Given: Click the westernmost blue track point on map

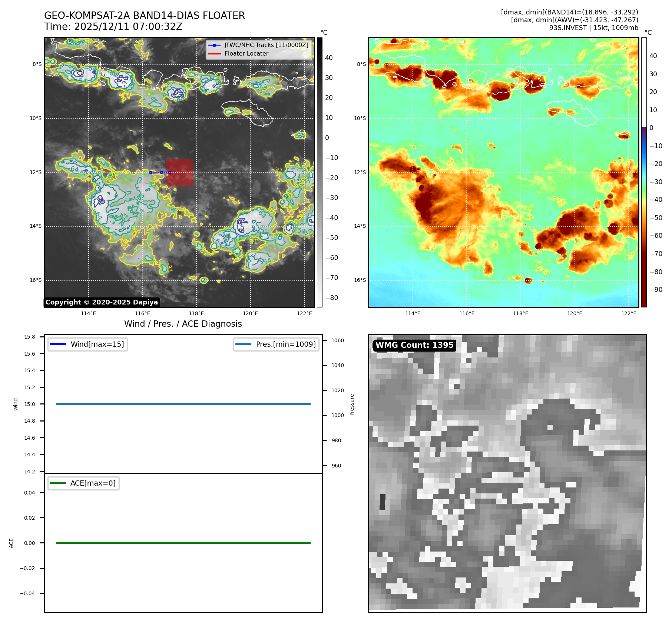Looking at the screenshot, I should (150, 172).
